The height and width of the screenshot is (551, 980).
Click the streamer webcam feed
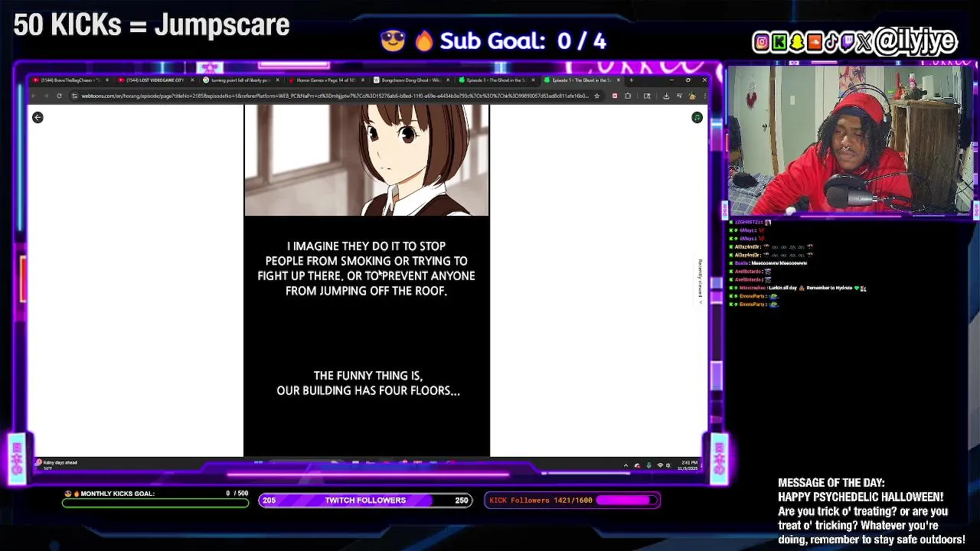[849, 140]
